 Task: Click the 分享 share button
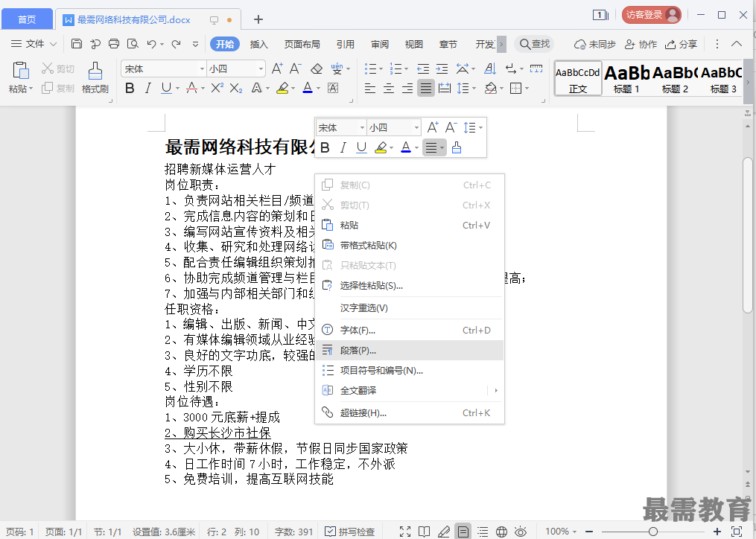(x=681, y=44)
